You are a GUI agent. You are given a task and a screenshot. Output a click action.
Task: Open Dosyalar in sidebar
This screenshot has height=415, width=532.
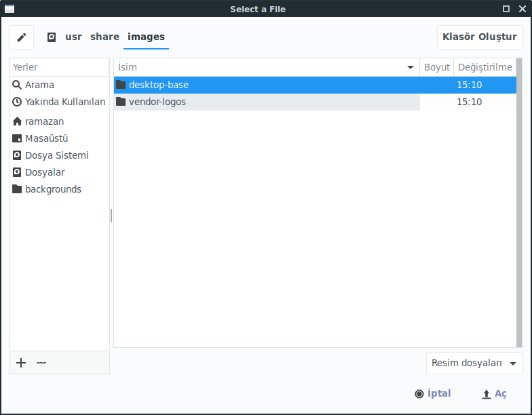coord(60,172)
